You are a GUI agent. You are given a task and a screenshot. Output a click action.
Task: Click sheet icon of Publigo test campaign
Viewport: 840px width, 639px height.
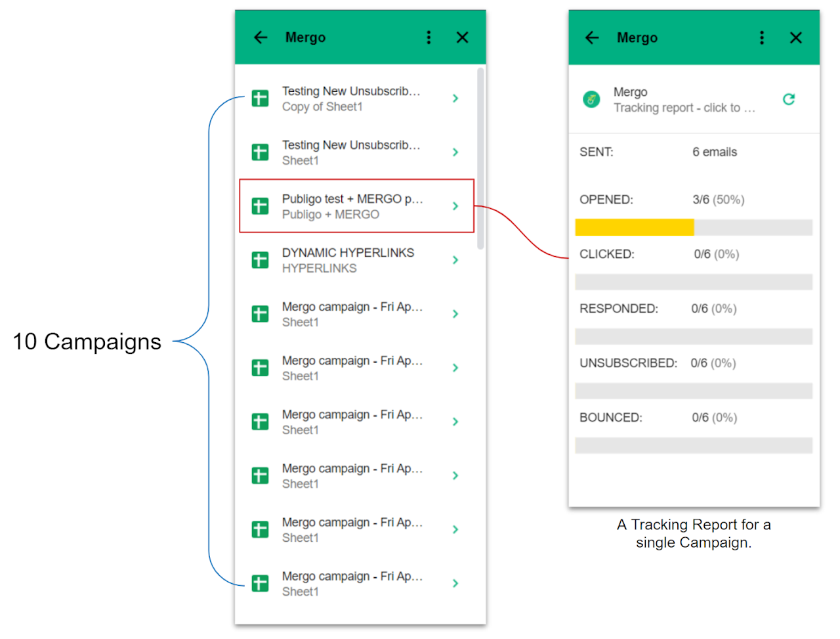point(261,206)
